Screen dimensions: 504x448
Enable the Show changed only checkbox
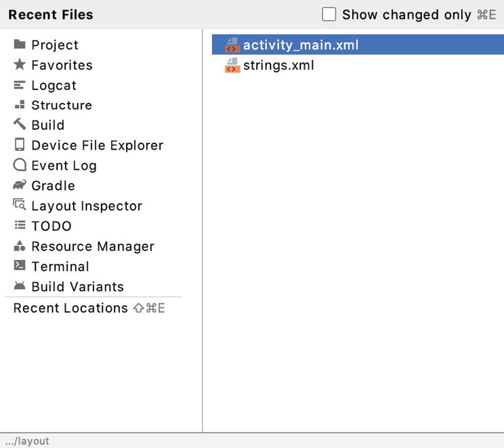[x=329, y=14]
